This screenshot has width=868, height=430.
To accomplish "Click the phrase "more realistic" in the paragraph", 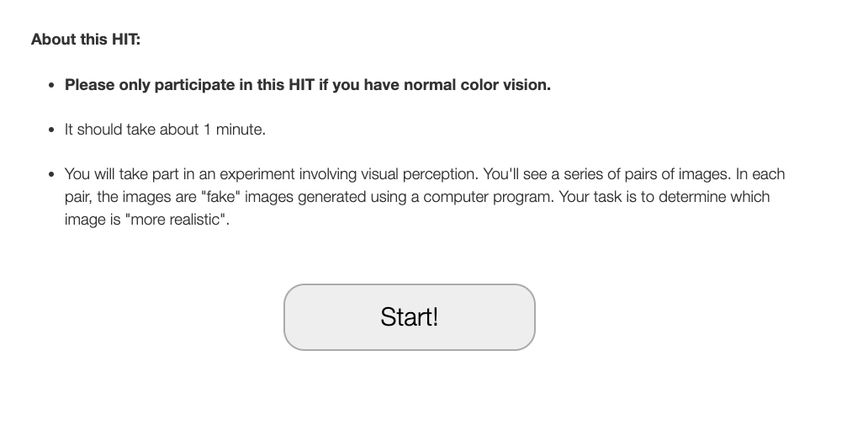I will coord(177,220).
